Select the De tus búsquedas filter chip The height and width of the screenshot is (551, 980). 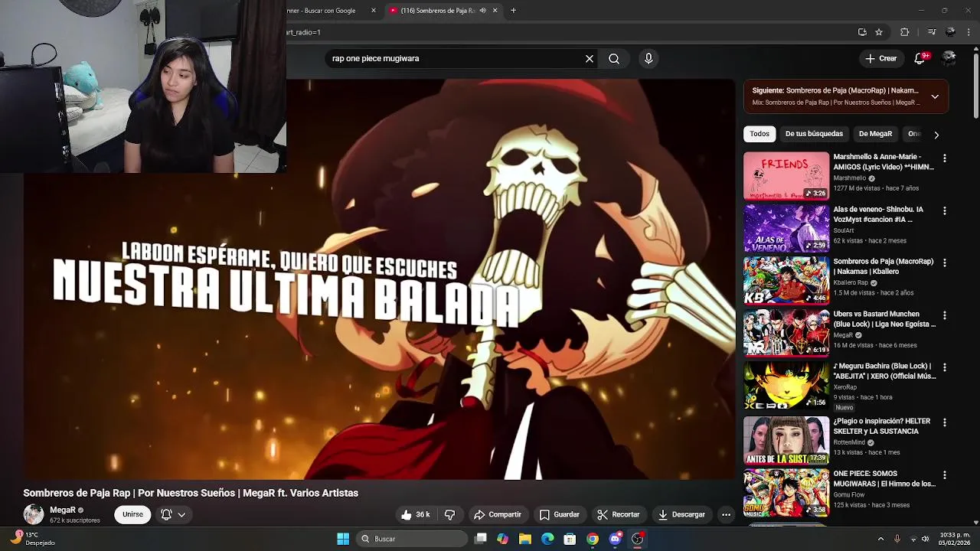coord(814,134)
